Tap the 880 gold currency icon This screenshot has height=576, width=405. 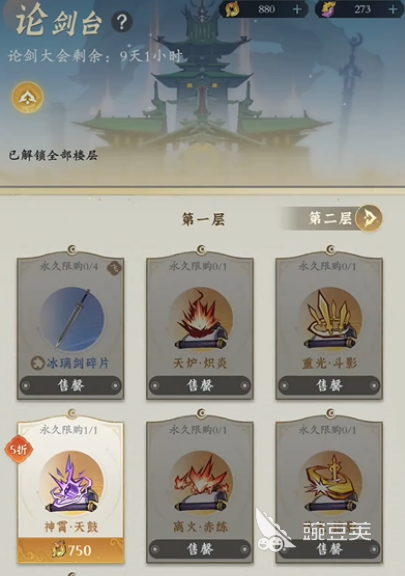tap(232, 9)
